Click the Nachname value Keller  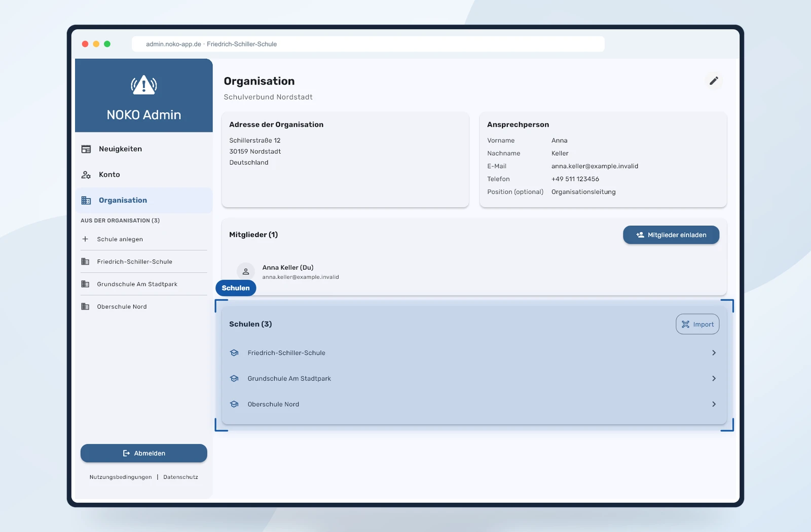coord(560,154)
